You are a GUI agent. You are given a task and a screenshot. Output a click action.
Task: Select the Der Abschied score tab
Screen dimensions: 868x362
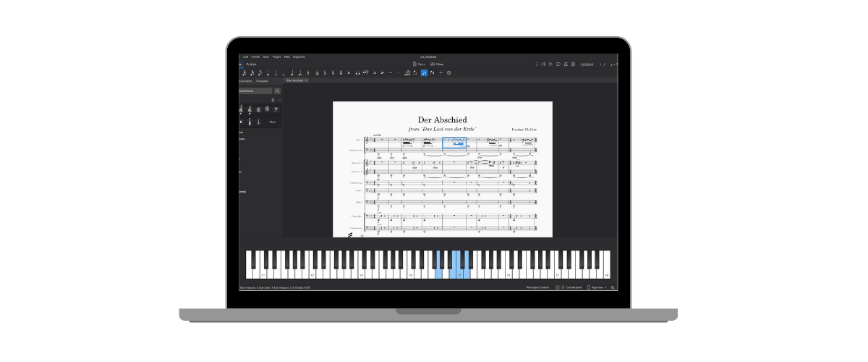click(x=294, y=80)
